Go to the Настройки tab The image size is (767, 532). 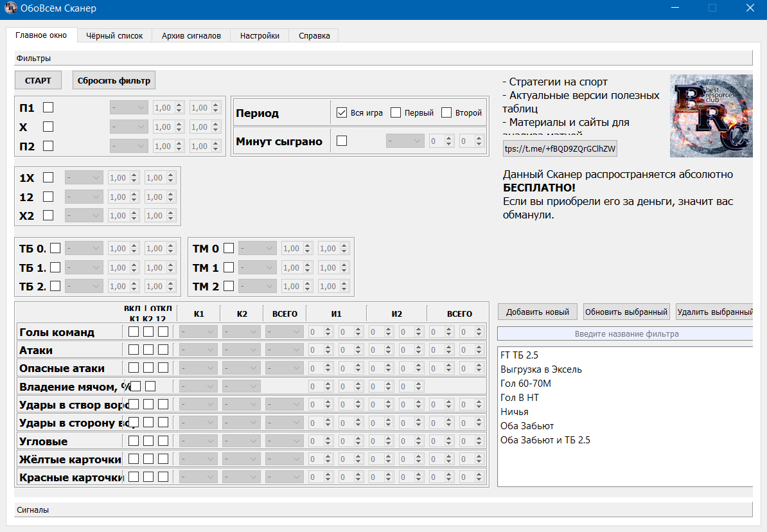[260, 36]
